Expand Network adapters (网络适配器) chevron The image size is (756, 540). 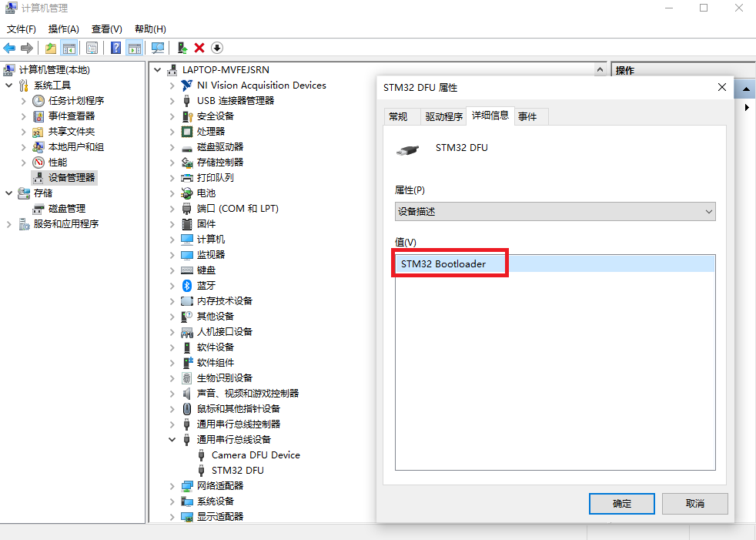(172, 486)
